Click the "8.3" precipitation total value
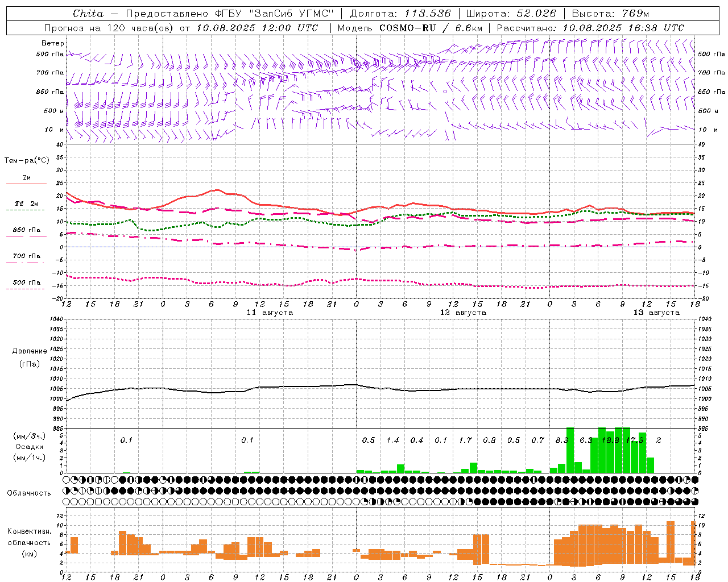 click(x=562, y=440)
